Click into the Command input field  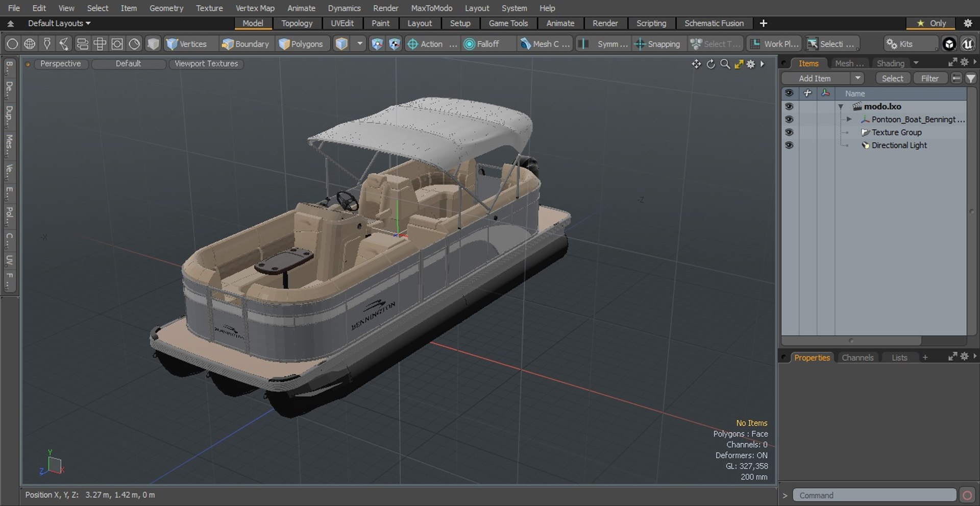(874, 495)
